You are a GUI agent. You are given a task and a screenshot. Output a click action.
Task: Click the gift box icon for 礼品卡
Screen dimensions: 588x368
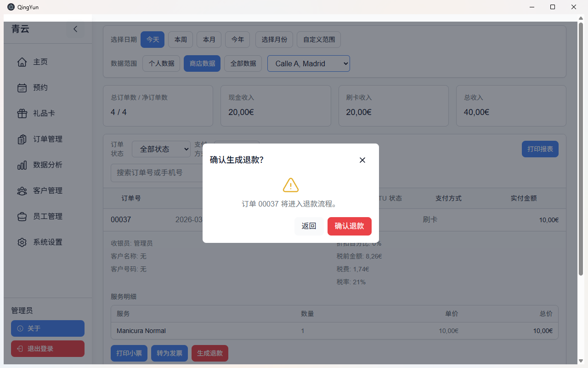(x=22, y=114)
